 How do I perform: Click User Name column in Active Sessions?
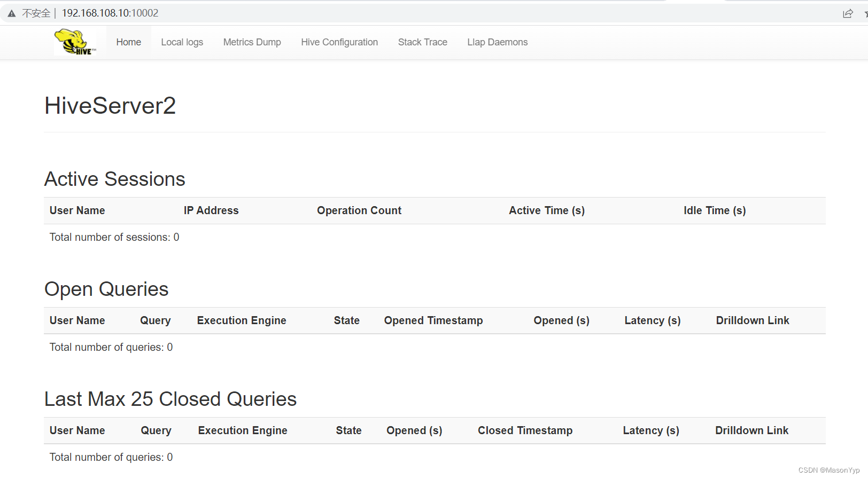tap(77, 210)
